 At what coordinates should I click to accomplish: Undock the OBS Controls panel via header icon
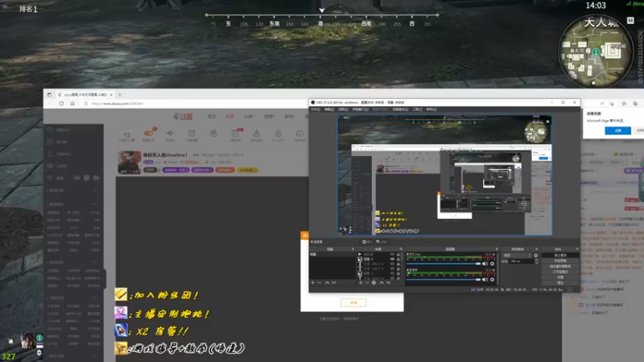click(577, 249)
